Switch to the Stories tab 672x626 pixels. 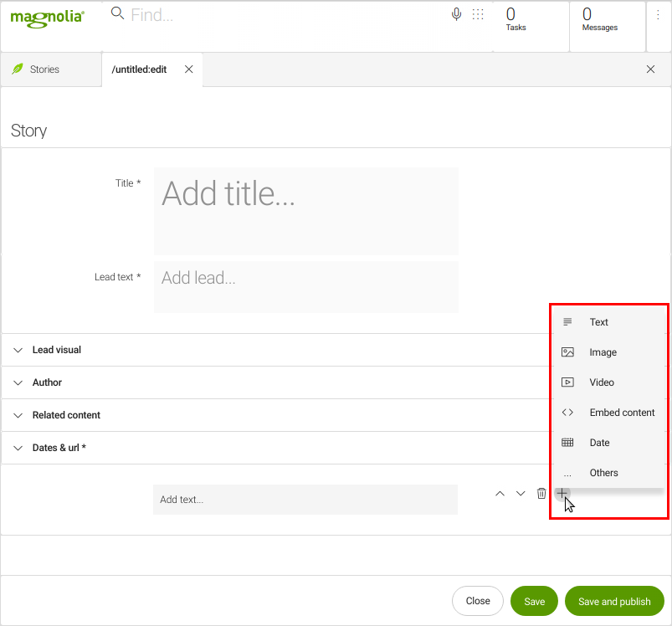pos(44,69)
